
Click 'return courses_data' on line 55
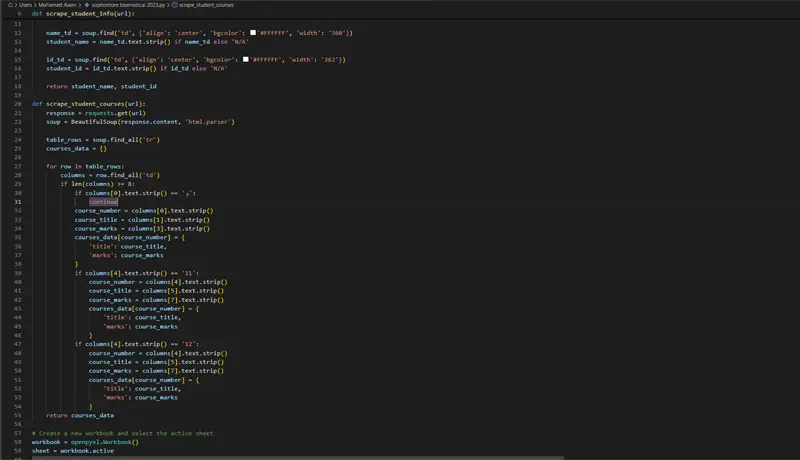[80, 416]
